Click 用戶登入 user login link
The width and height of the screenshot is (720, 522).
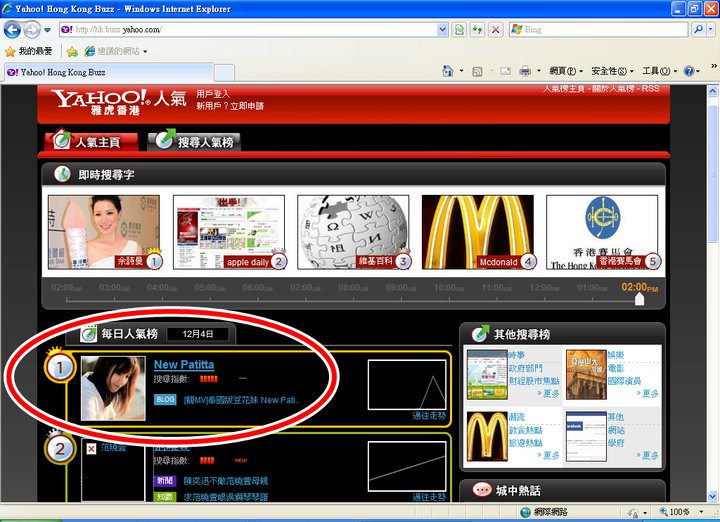click(213, 94)
